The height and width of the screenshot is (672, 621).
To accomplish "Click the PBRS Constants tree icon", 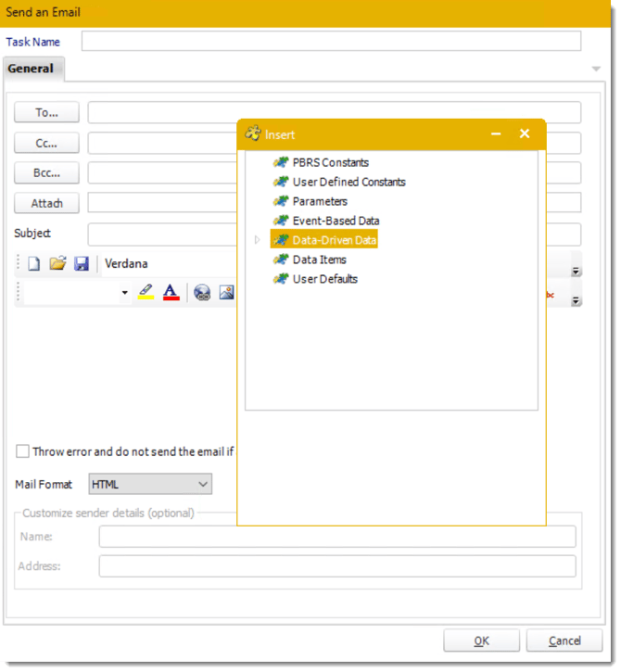I will [281, 162].
